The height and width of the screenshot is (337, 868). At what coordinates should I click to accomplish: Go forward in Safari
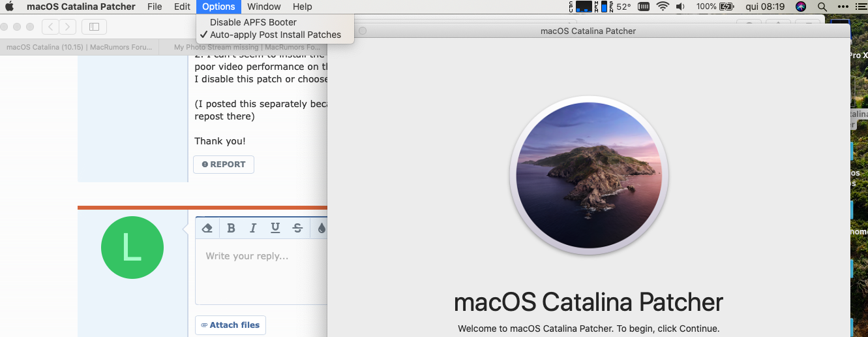coord(68,27)
